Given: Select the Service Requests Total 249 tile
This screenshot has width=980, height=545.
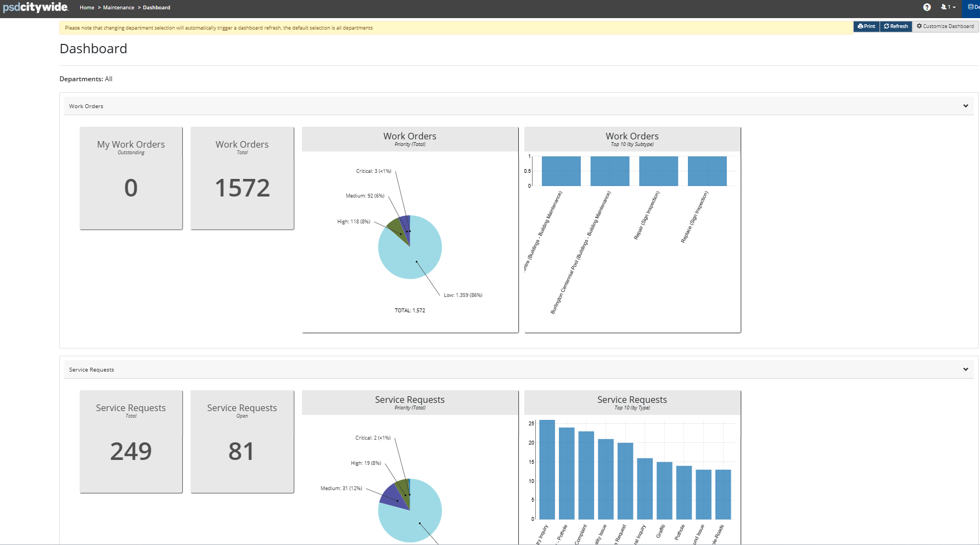Looking at the screenshot, I should pyautogui.click(x=131, y=442).
